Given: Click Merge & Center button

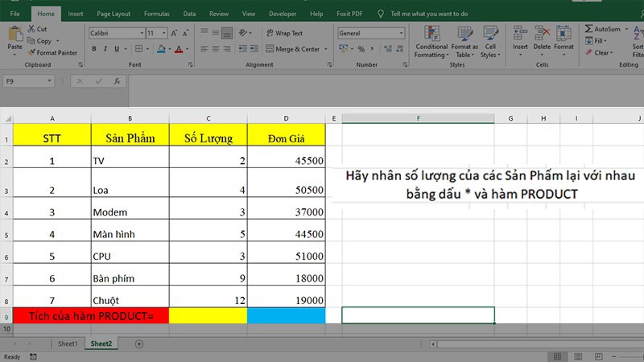Looking at the screenshot, I should (293, 49).
